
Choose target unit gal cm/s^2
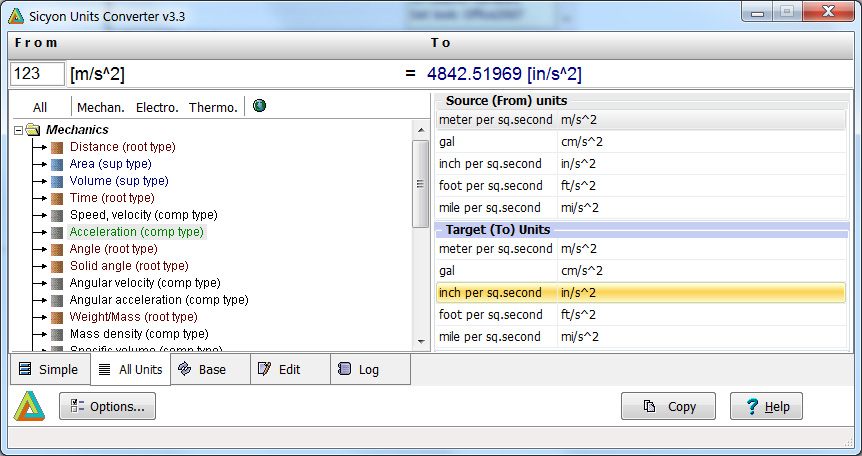tap(641, 271)
